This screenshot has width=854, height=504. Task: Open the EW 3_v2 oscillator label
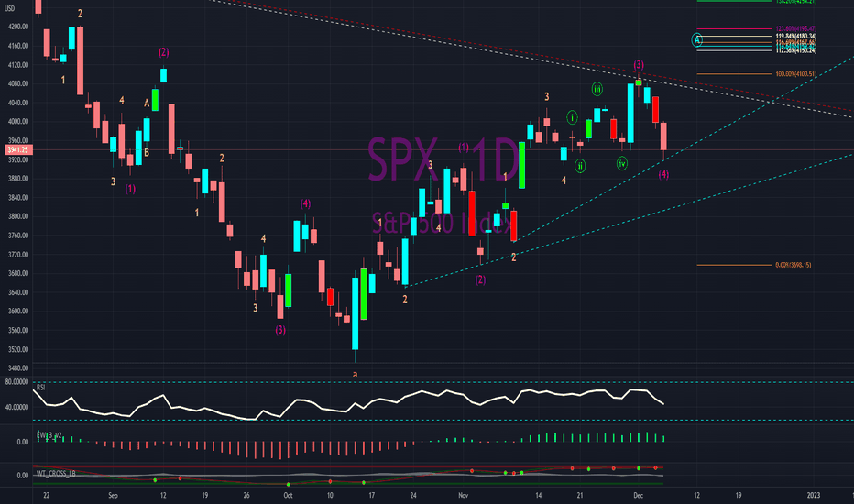(x=49, y=435)
